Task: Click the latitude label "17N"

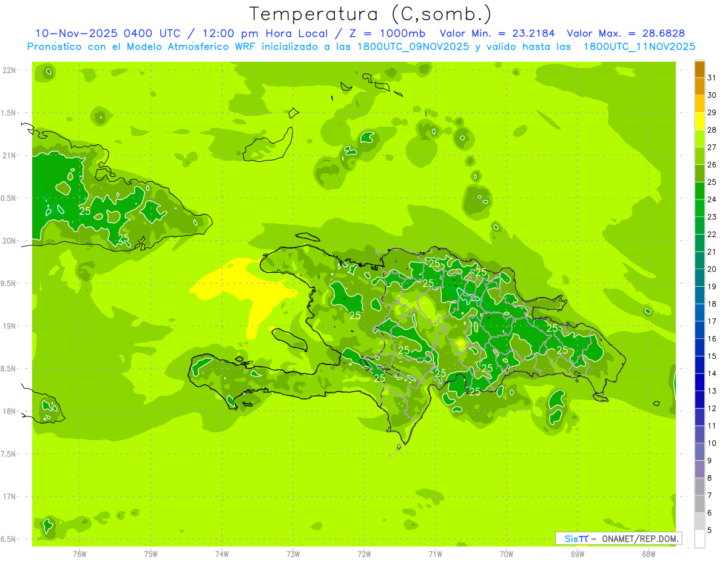Action: (x=10, y=497)
